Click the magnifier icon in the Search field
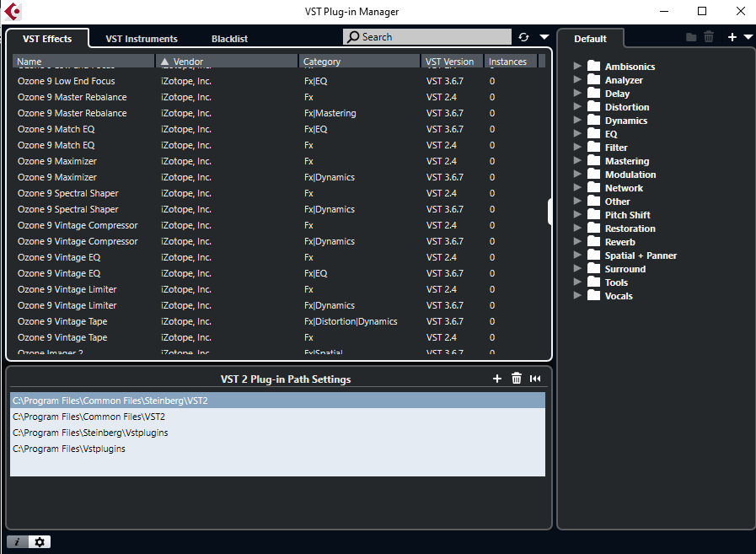The width and height of the screenshot is (756, 554). (x=353, y=37)
